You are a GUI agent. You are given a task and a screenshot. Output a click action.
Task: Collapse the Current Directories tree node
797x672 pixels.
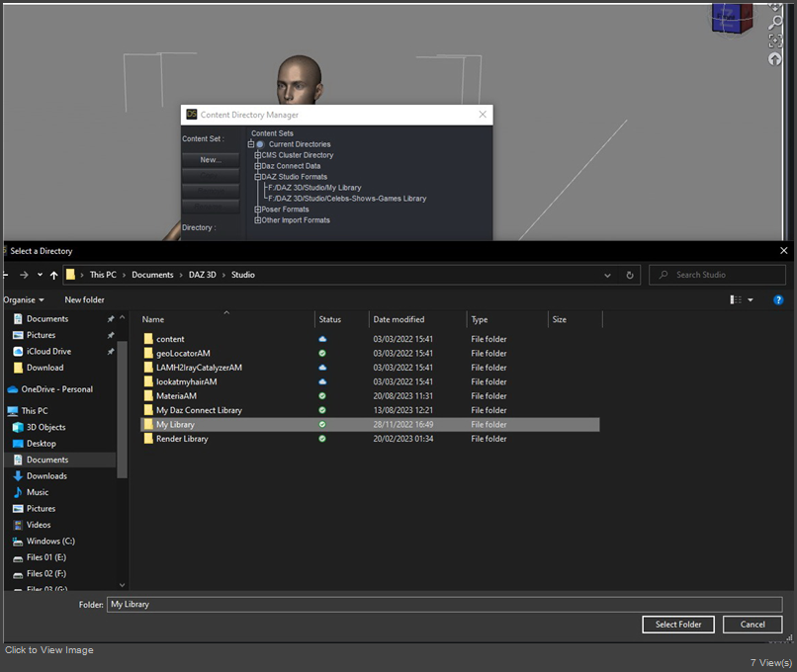250,144
